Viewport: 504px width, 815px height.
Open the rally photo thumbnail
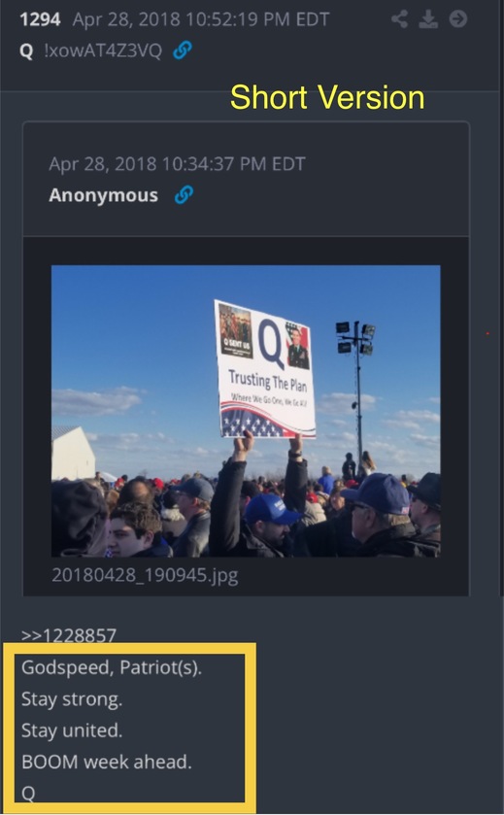click(246, 411)
